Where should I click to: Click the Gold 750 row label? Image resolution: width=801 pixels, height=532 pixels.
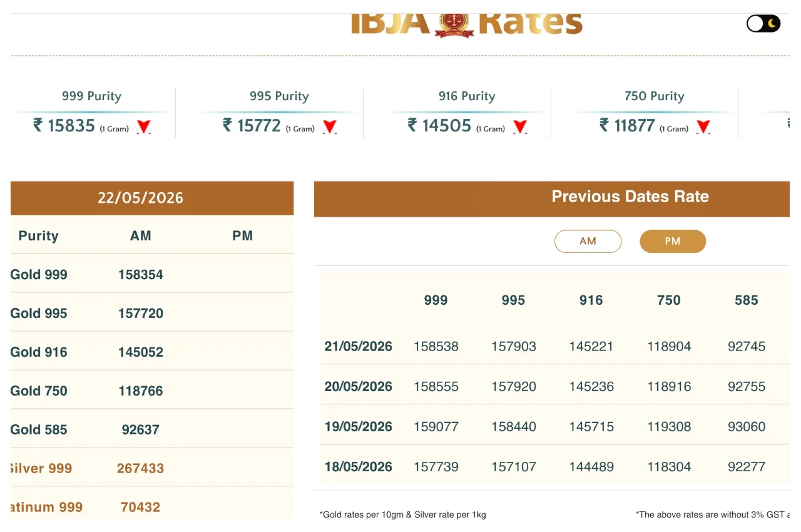click(39, 391)
